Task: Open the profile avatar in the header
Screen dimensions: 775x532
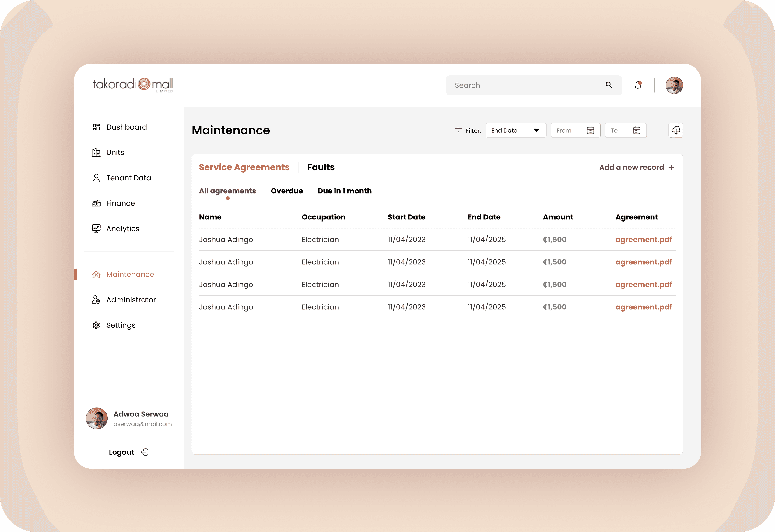Action: [x=674, y=85]
